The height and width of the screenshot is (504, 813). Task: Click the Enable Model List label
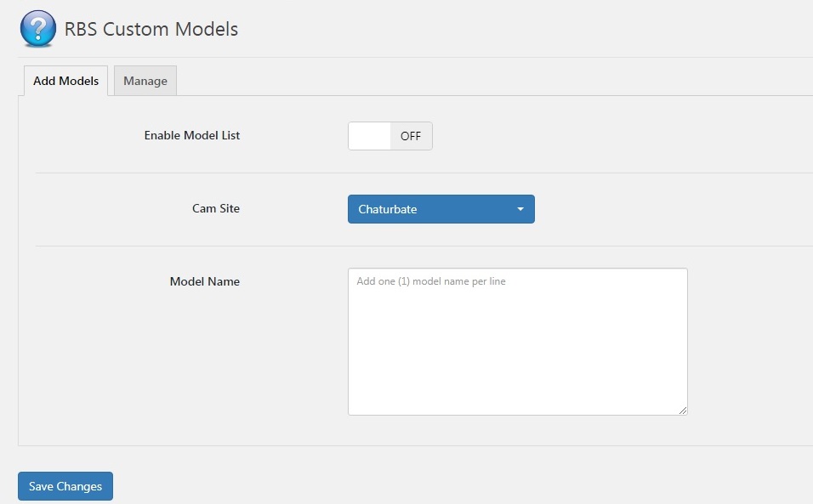click(x=192, y=135)
